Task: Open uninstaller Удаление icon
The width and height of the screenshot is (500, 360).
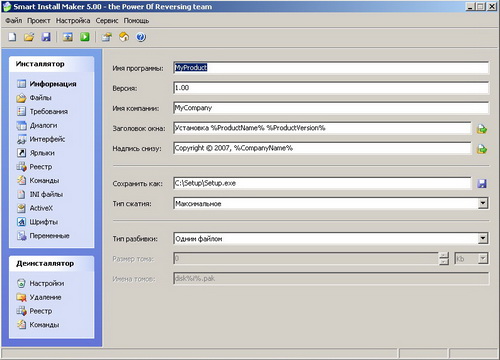Action: click(21, 297)
